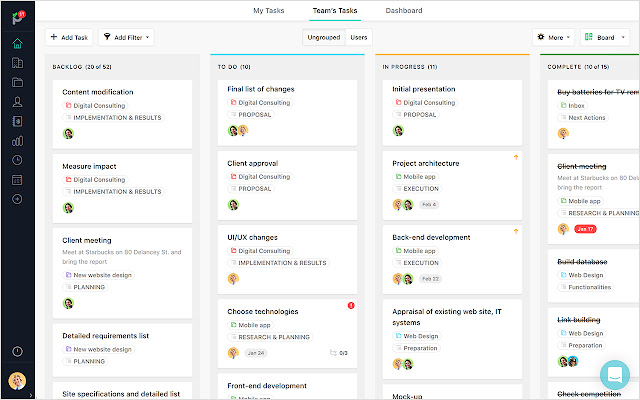The image size is (640, 400).
Task: Open the Dashboard tab
Action: point(375,11)
